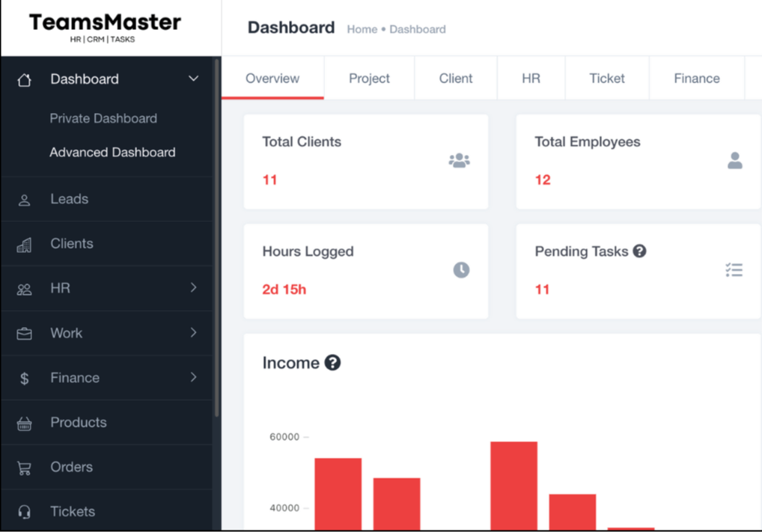
Task: Expand the Finance sidebar submenu arrow
Action: (x=193, y=378)
